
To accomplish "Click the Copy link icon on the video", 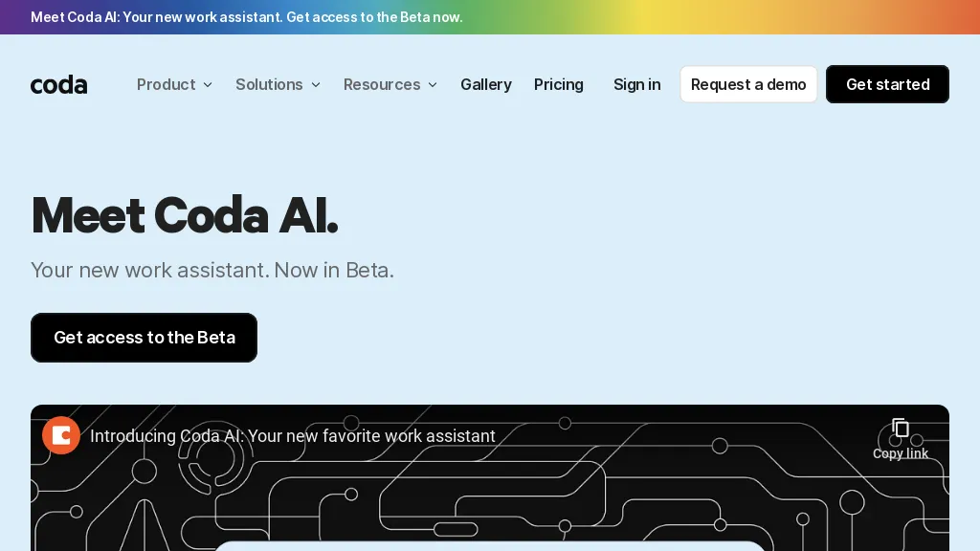I will [900, 429].
